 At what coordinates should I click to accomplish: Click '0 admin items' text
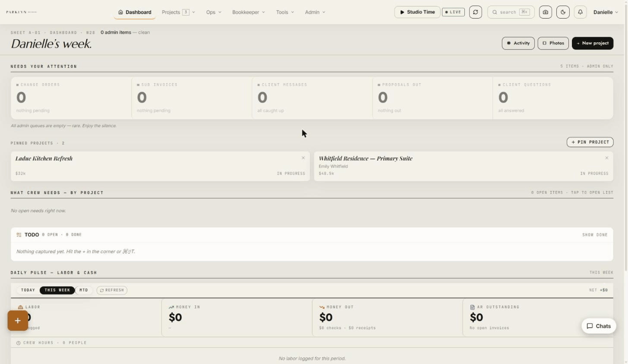pos(116,32)
